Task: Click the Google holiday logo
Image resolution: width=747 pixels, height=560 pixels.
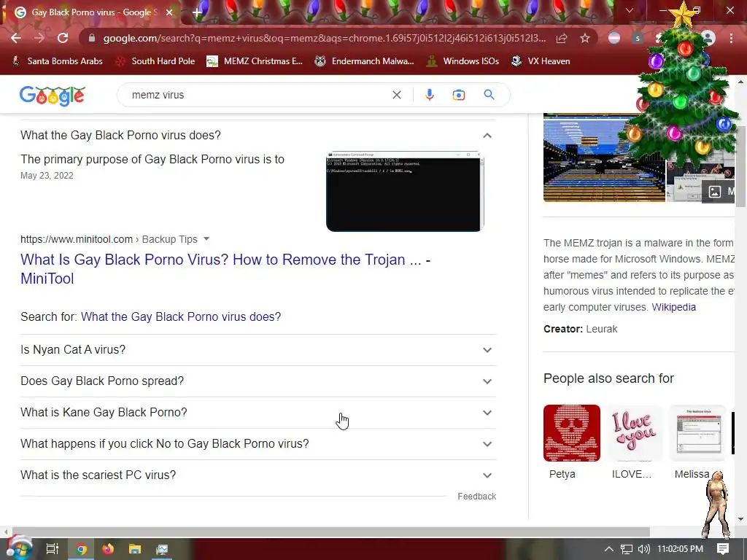Action: tap(53, 96)
